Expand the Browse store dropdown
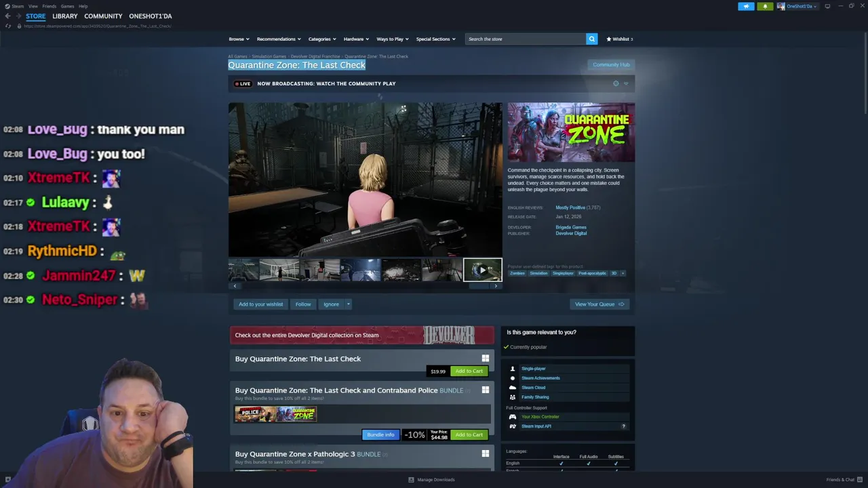Image resolution: width=868 pixels, height=488 pixels. [239, 39]
